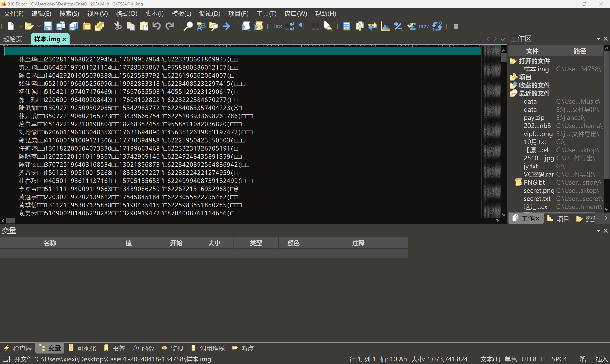Screen dimensions: 610x364
Task: Run template toolbar icon
Action: [x=259, y=26]
